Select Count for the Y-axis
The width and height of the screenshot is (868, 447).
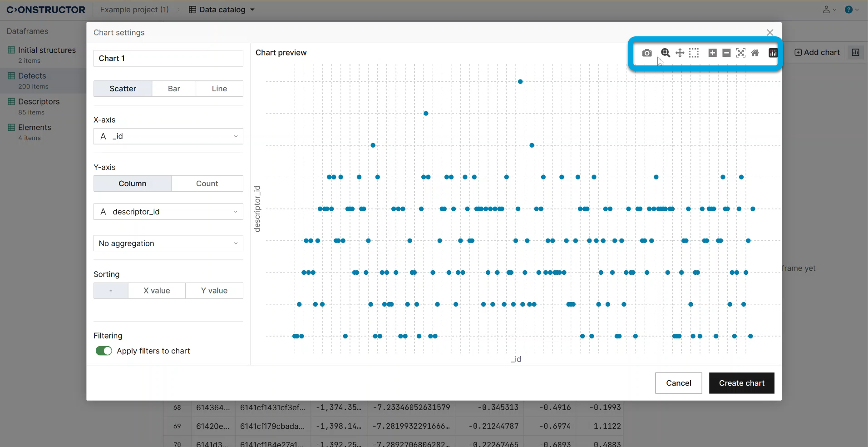207,184
